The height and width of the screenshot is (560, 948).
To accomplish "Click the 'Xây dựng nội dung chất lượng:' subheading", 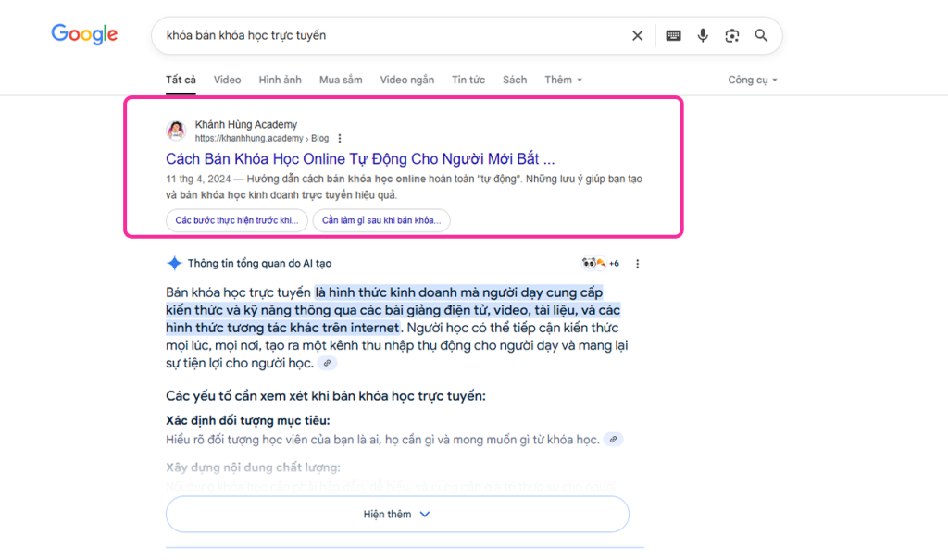I will 254,467.
